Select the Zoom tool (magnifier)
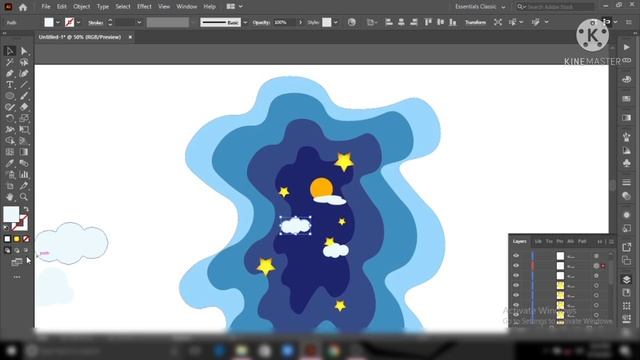The image size is (640, 360). [24, 197]
